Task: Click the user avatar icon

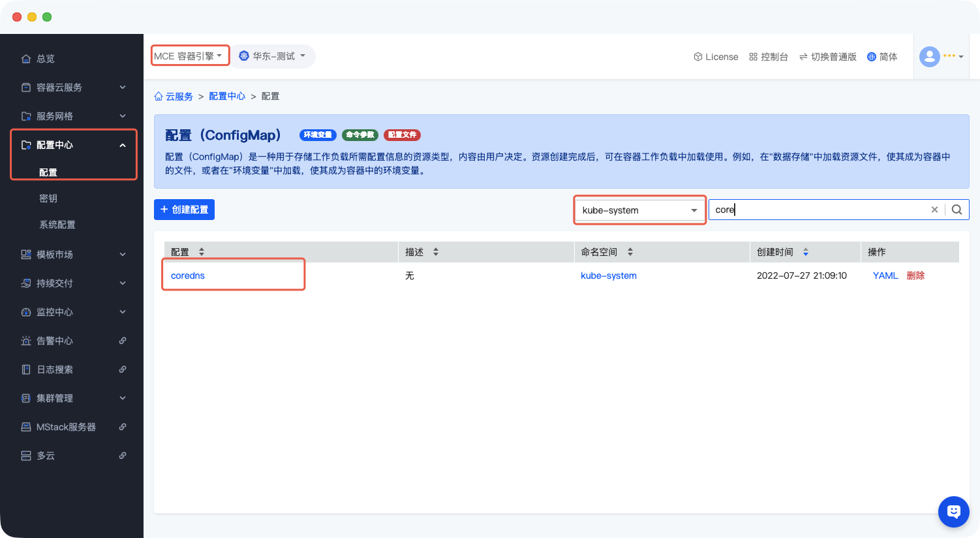Action: 929,57
